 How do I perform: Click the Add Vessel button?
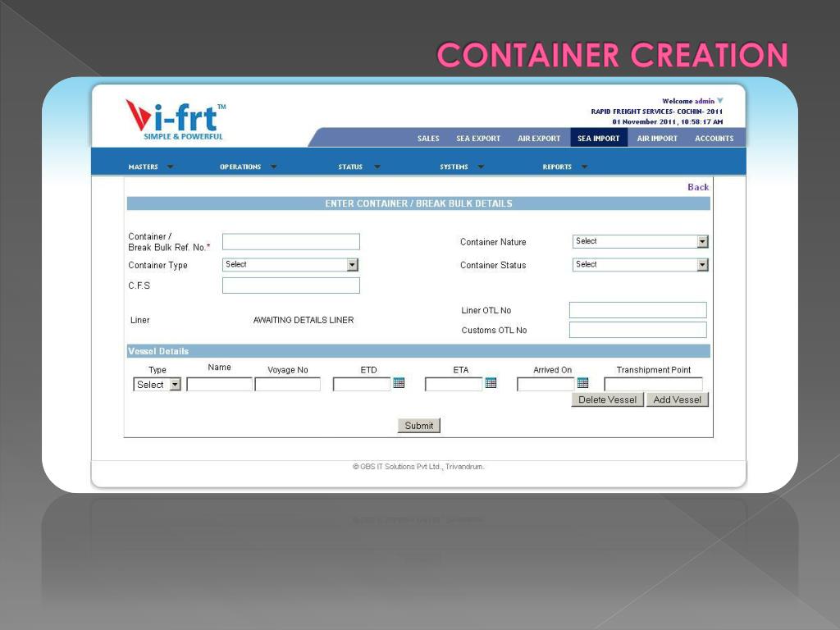[x=677, y=399]
